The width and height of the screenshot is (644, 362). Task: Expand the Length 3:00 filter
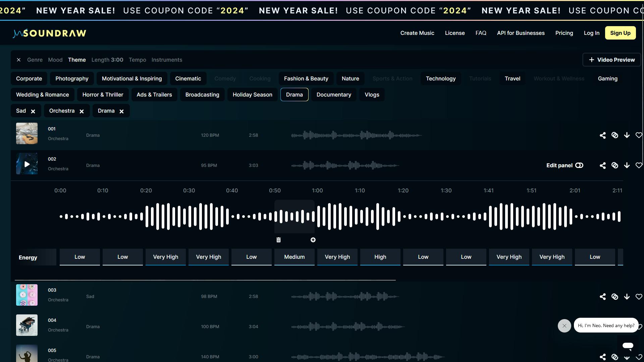point(107,60)
